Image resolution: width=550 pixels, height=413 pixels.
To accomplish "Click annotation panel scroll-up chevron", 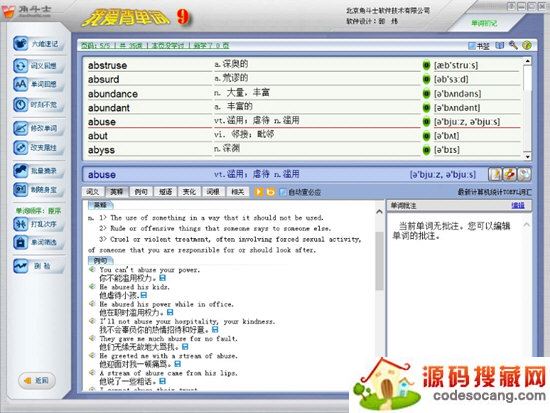I will pos(526,224).
